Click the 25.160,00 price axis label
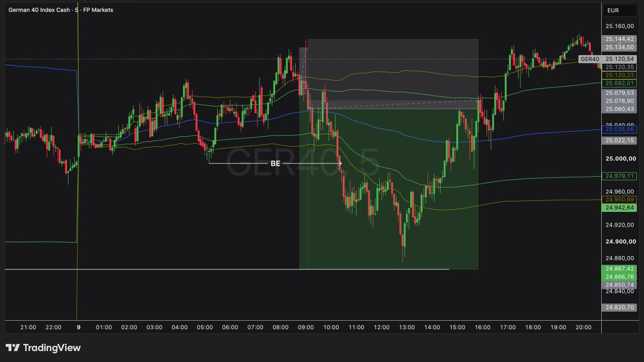Screen dimensions: 644x362 [x=620, y=26]
